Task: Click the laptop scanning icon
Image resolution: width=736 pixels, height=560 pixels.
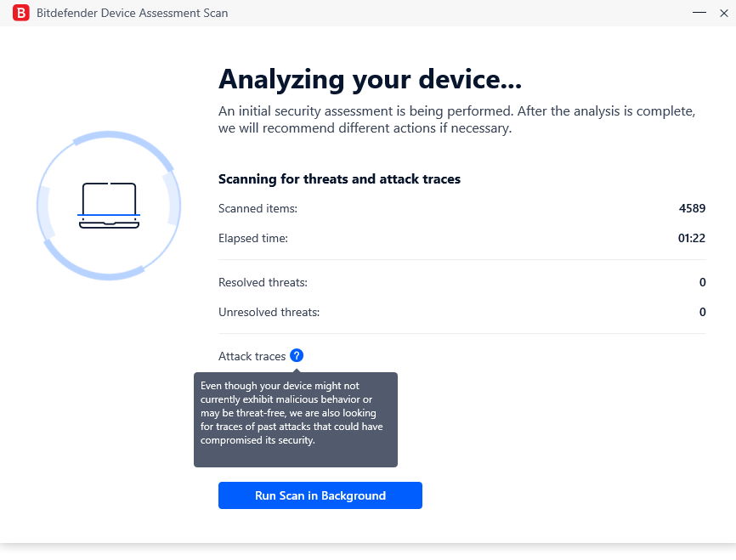Action: (x=109, y=206)
